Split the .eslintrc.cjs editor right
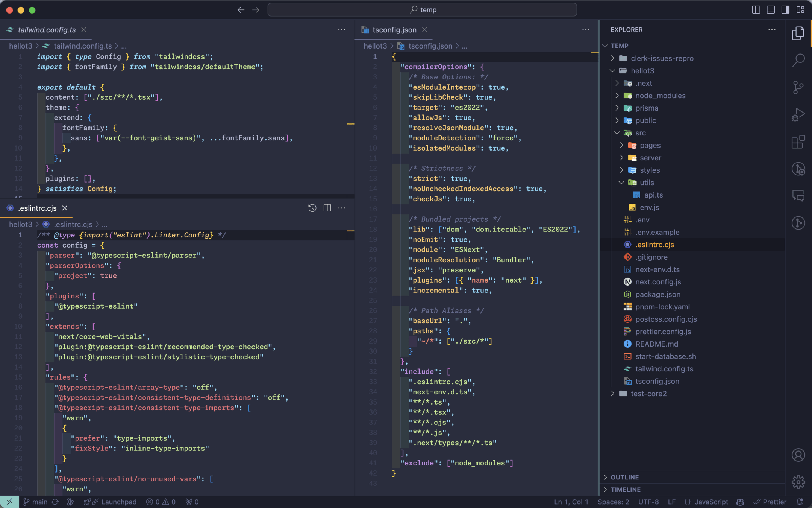 (x=327, y=208)
